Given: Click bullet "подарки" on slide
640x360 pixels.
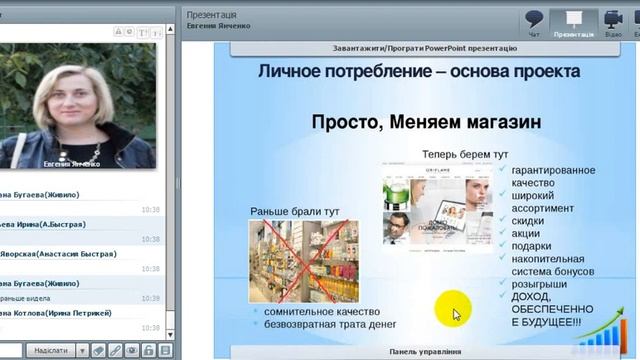Looking at the screenshot, I should [531, 246].
